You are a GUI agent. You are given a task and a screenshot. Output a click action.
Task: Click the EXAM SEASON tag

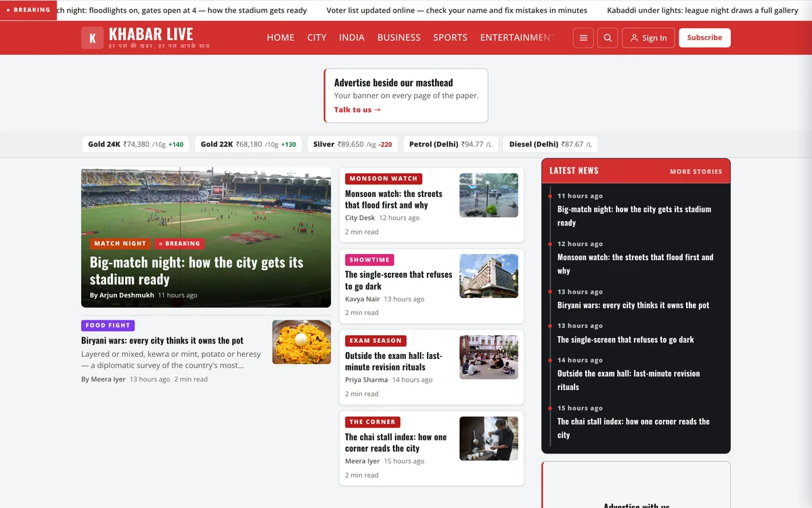pos(376,341)
